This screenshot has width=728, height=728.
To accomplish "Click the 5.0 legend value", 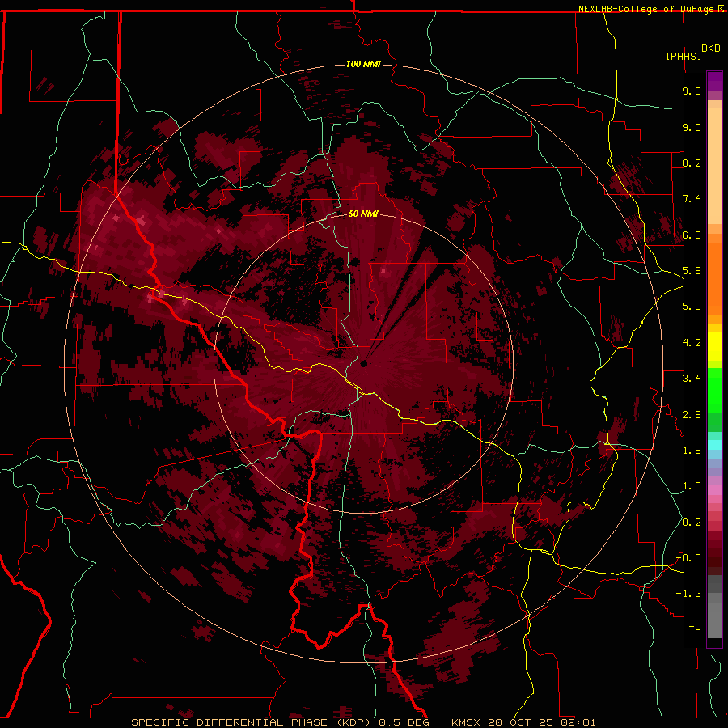I will click(x=692, y=307).
